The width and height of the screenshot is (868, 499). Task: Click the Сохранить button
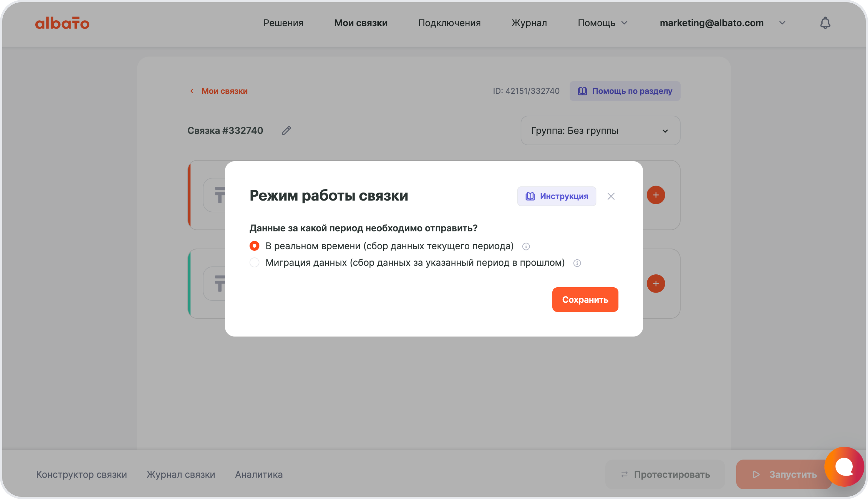pyautogui.click(x=585, y=299)
